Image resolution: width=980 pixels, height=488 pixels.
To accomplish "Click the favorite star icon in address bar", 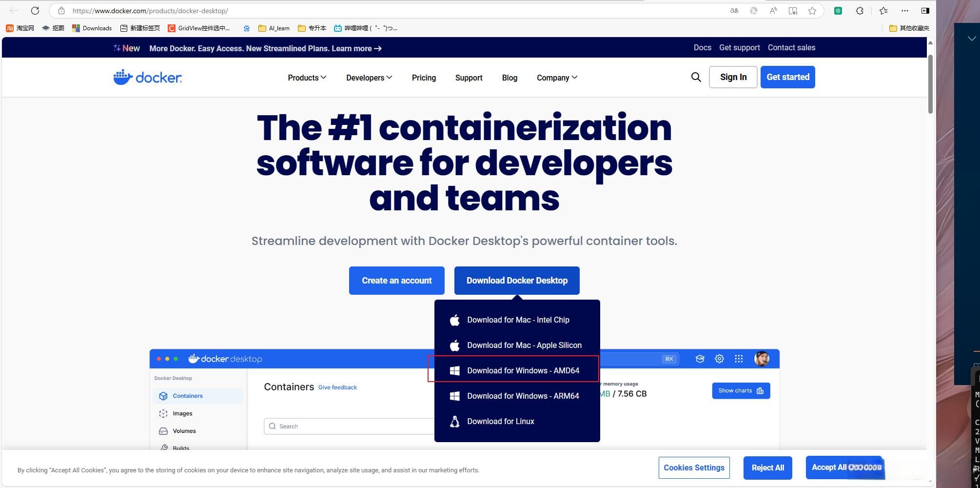I will click(812, 10).
